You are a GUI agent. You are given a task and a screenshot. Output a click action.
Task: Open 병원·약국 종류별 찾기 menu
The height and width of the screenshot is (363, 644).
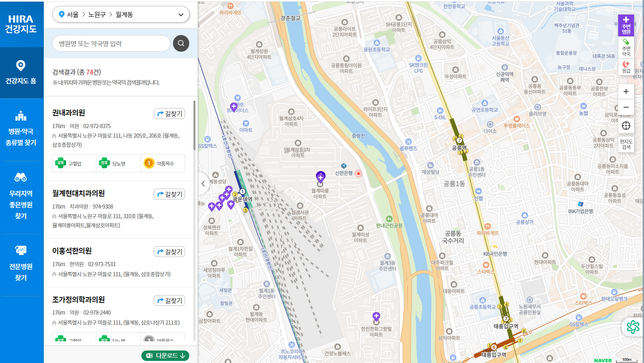pyautogui.click(x=21, y=129)
